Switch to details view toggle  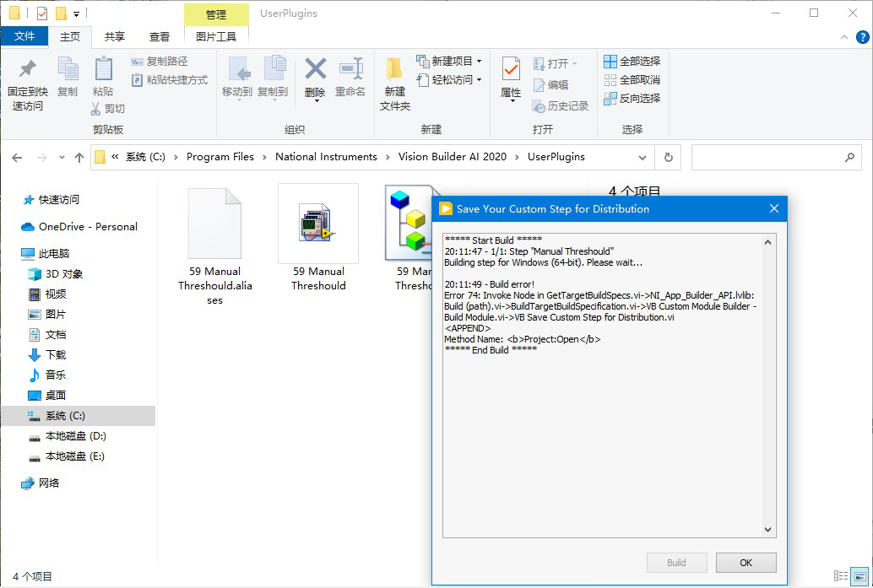[x=841, y=576]
